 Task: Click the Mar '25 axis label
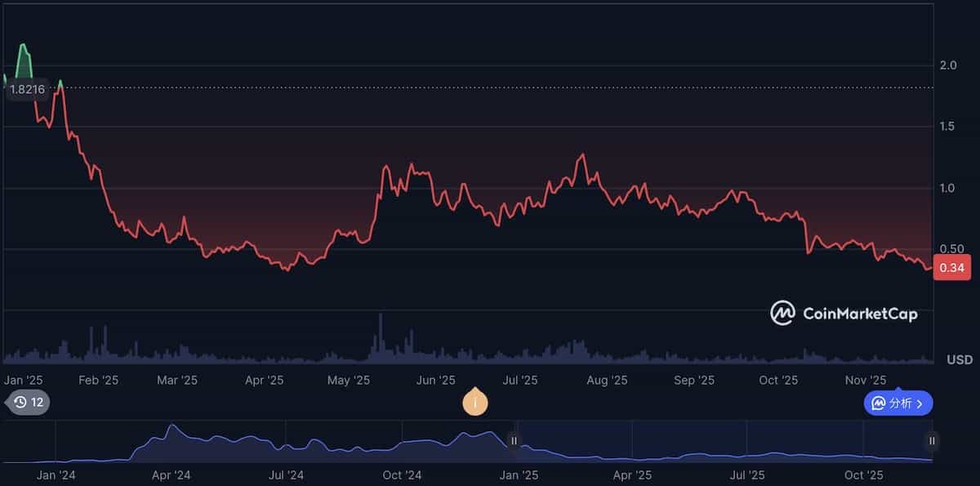point(177,380)
